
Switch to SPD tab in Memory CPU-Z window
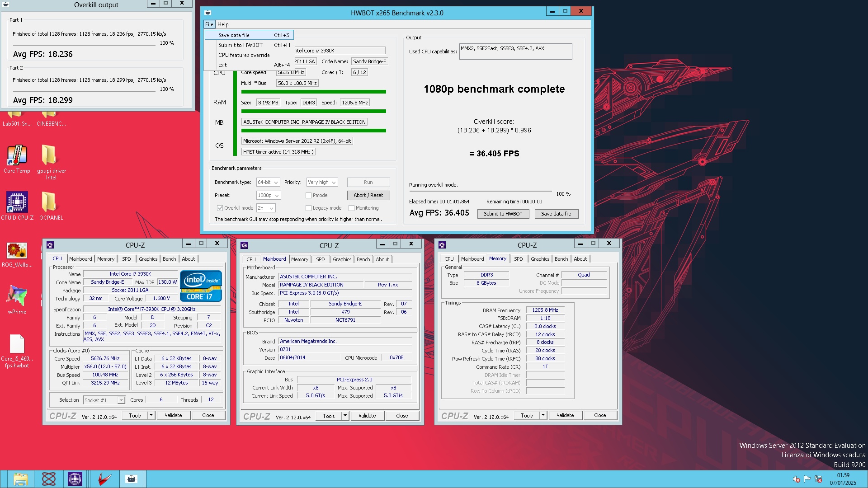point(519,259)
